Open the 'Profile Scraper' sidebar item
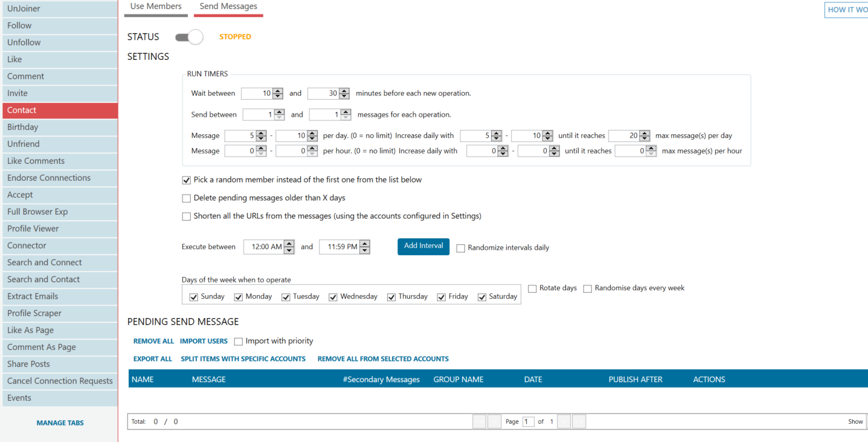The image size is (868, 442). 59,313
